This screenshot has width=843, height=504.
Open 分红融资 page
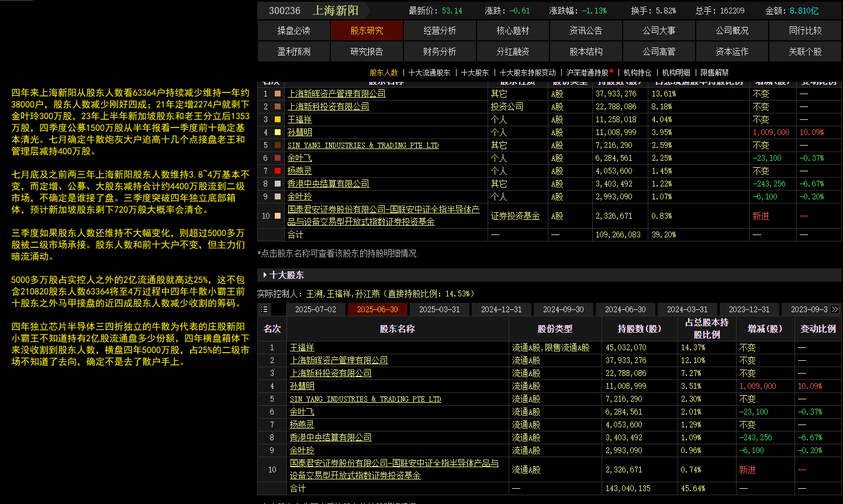pyautogui.click(x=513, y=51)
